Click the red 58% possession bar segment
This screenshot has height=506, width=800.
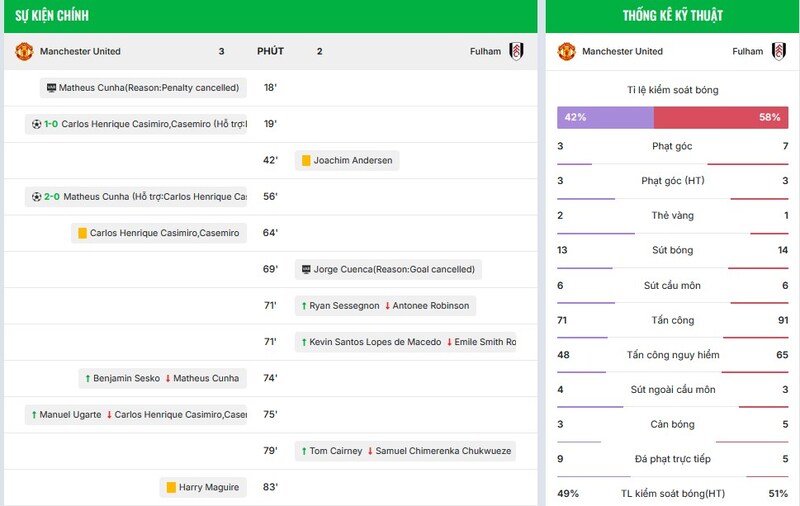coord(720,117)
